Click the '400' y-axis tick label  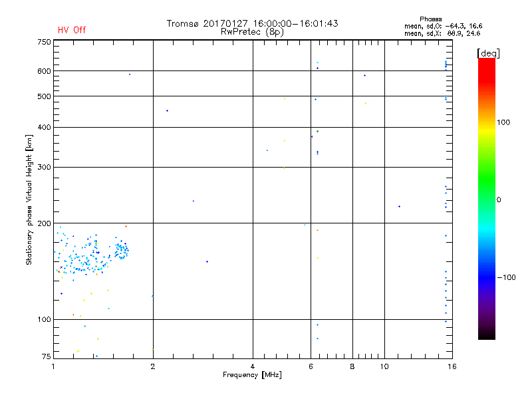(x=44, y=127)
